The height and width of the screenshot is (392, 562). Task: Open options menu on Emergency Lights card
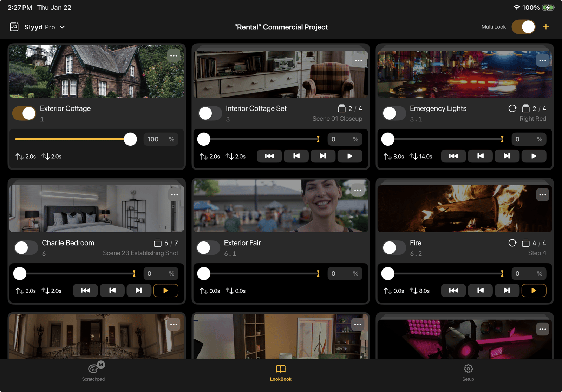click(543, 60)
